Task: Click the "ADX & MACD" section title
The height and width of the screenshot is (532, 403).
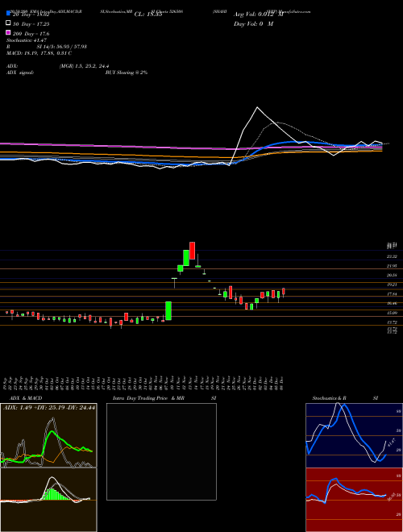Action: tap(26, 398)
